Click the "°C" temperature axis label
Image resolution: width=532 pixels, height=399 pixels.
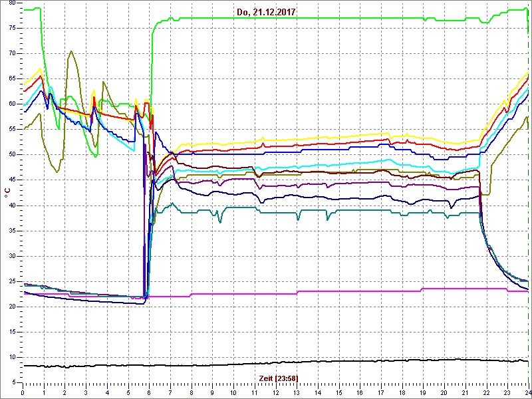[9, 193]
